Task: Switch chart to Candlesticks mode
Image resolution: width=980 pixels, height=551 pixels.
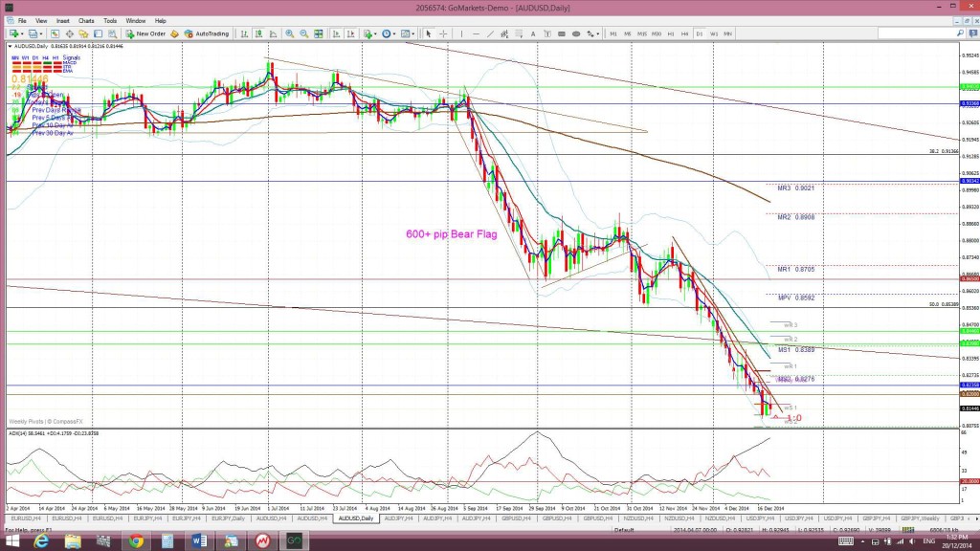Action: (x=258, y=33)
